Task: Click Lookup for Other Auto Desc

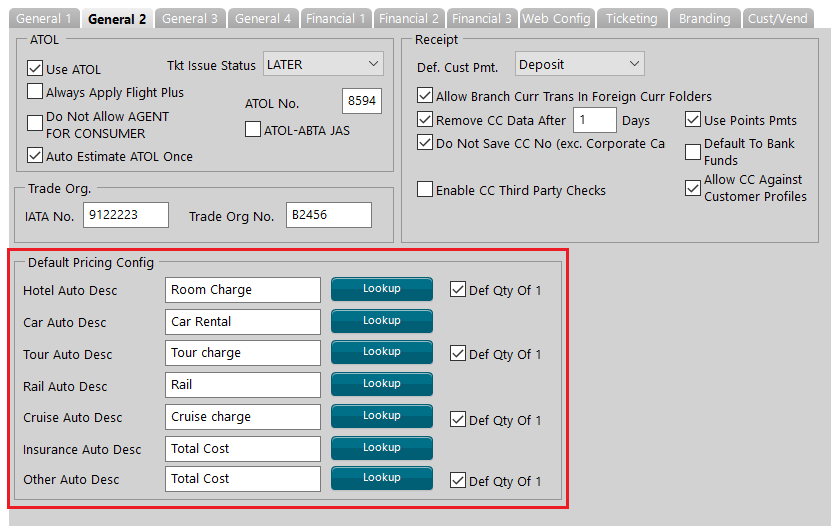Action: pyautogui.click(x=382, y=478)
